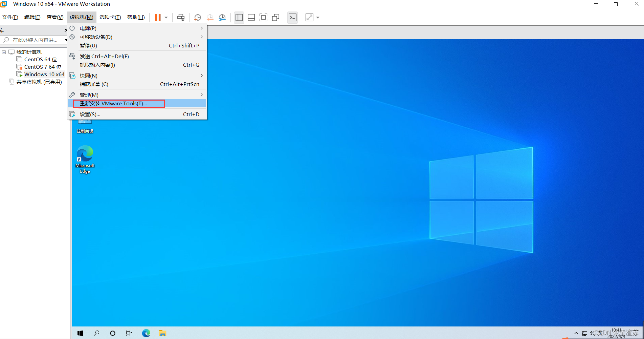644x339 pixels.
Task: Collapse the 我的计算机 tree node
Action: 4,52
